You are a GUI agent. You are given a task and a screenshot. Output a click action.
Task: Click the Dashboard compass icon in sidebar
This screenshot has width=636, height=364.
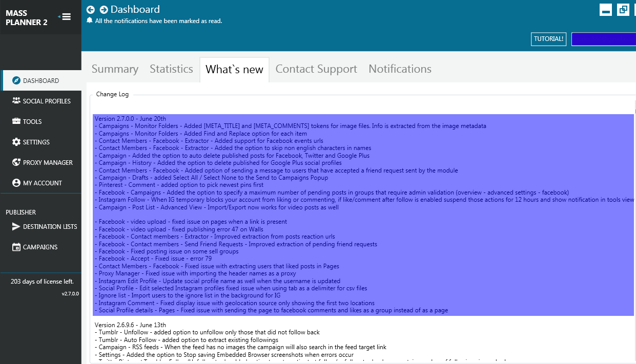point(16,80)
